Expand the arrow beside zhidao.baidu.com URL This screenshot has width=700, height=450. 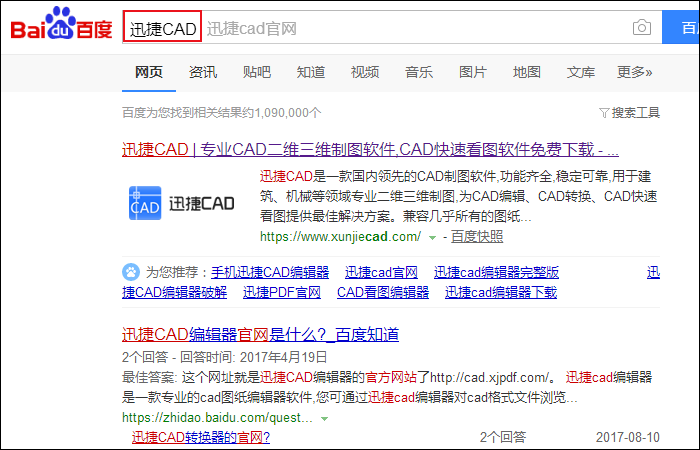pos(325,419)
